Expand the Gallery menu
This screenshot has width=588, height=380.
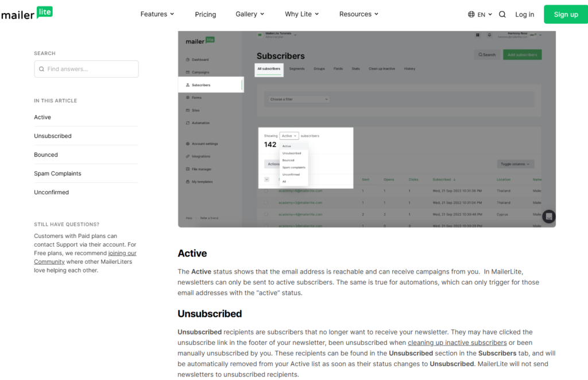coord(250,14)
